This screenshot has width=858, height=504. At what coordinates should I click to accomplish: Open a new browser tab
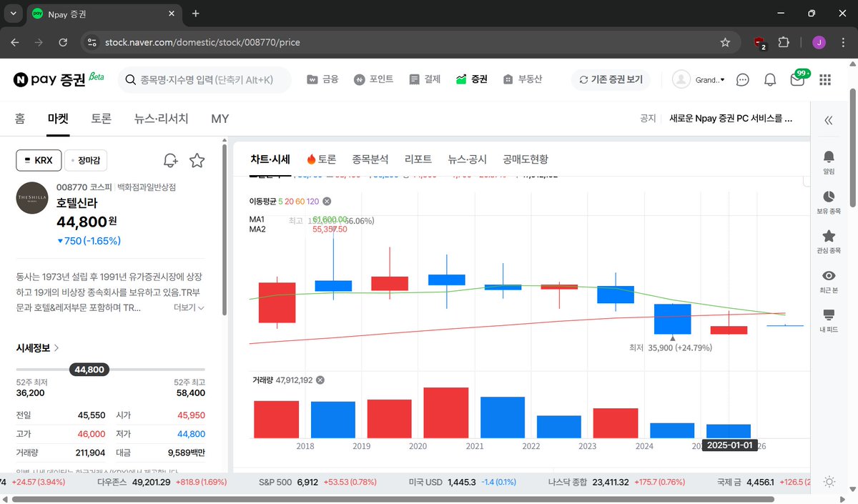pyautogui.click(x=196, y=14)
